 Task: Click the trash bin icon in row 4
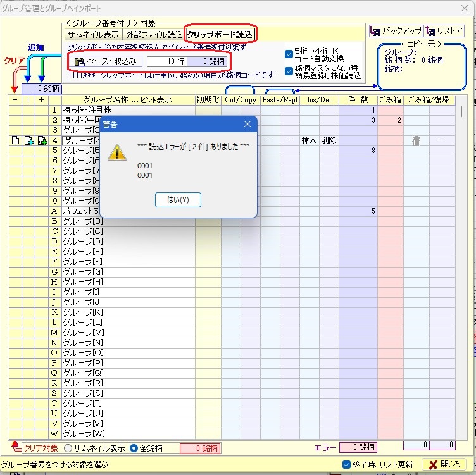(x=416, y=140)
